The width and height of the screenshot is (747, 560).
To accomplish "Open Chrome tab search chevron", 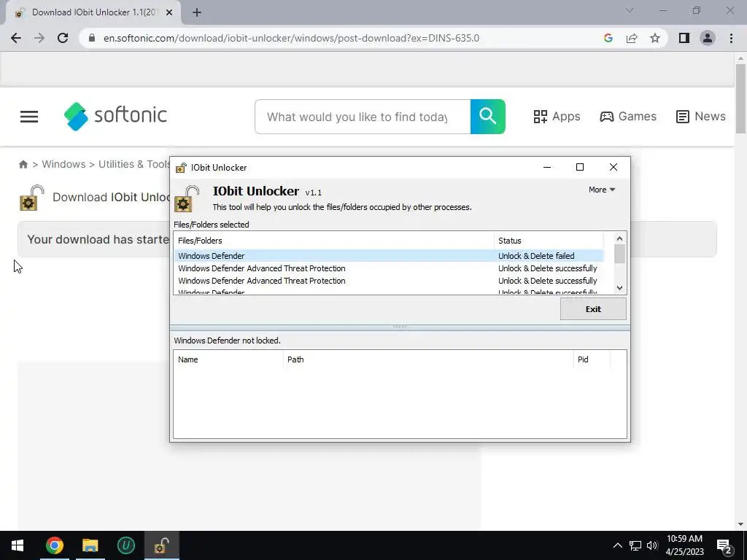I will (630, 10).
